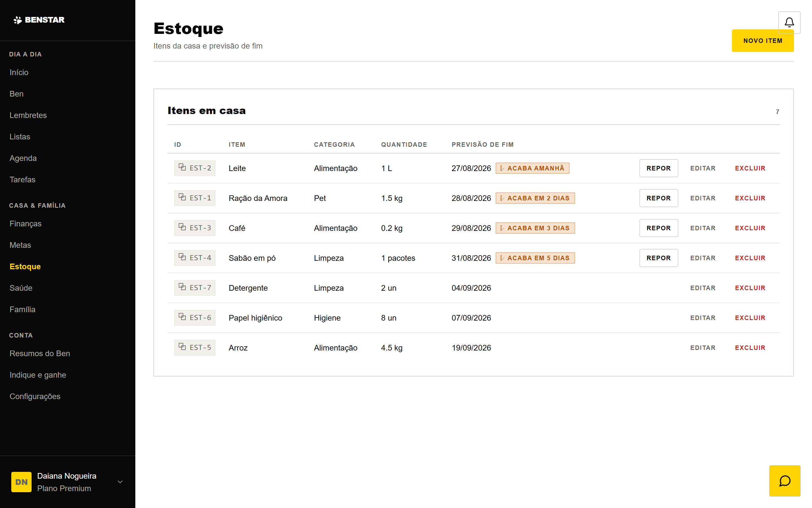The height and width of the screenshot is (508, 812).
Task: Edit the Leite item
Action: click(703, 168)
